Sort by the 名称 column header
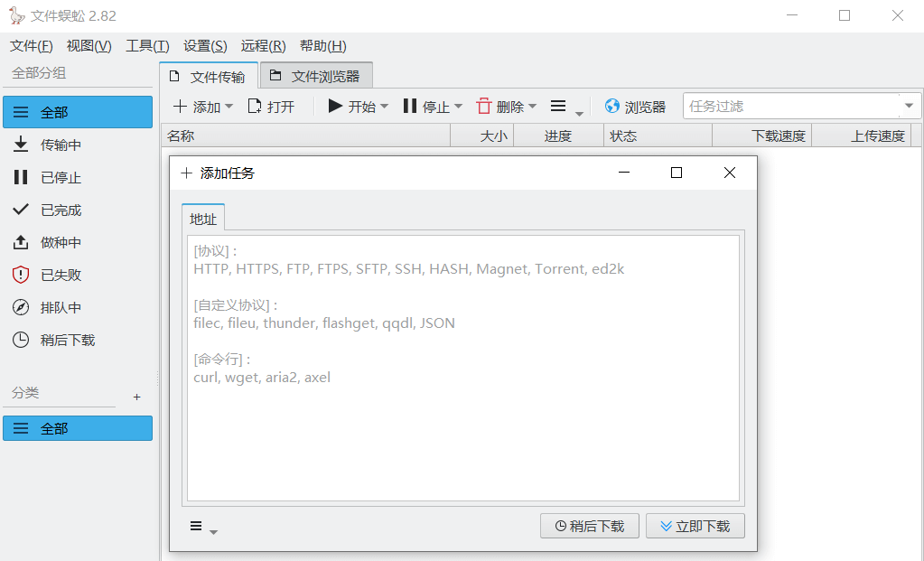 pos(306,136)
